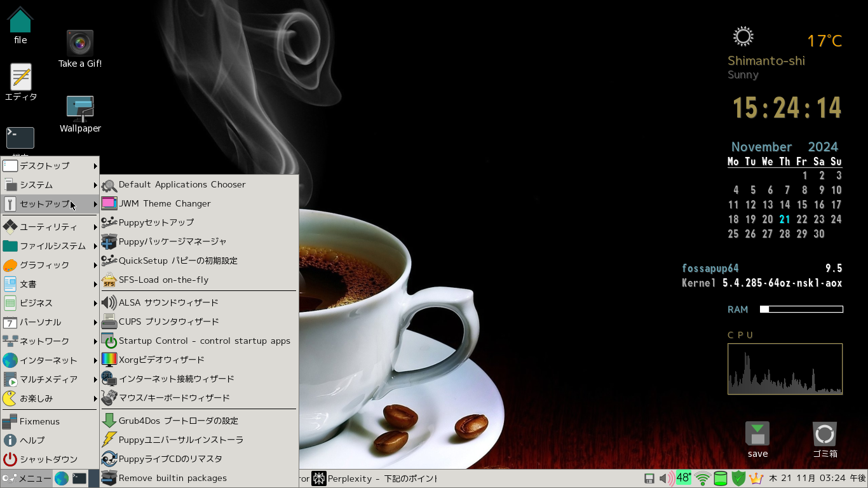This screenshot has height=488, width=868.
Task: Open マウス/キーボードウィザード
Action: click(x=199, y=398)
